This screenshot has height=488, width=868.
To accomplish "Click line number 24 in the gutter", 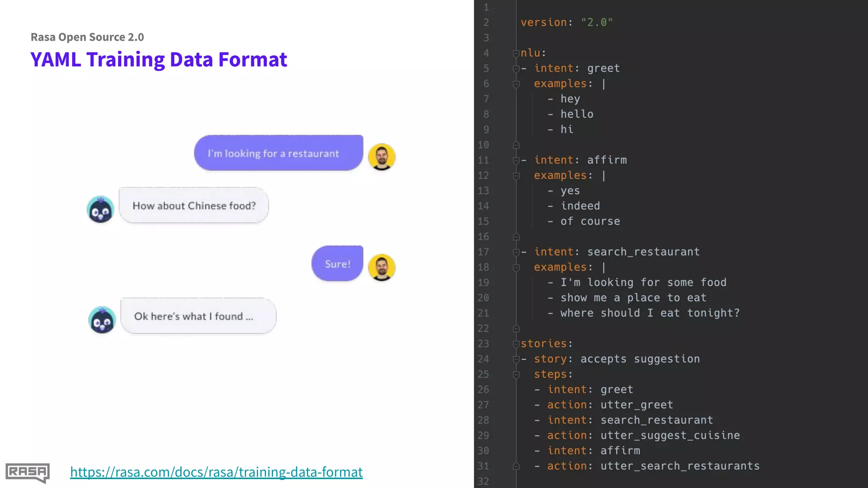I will pyautogui.click(x=483, y=359).
